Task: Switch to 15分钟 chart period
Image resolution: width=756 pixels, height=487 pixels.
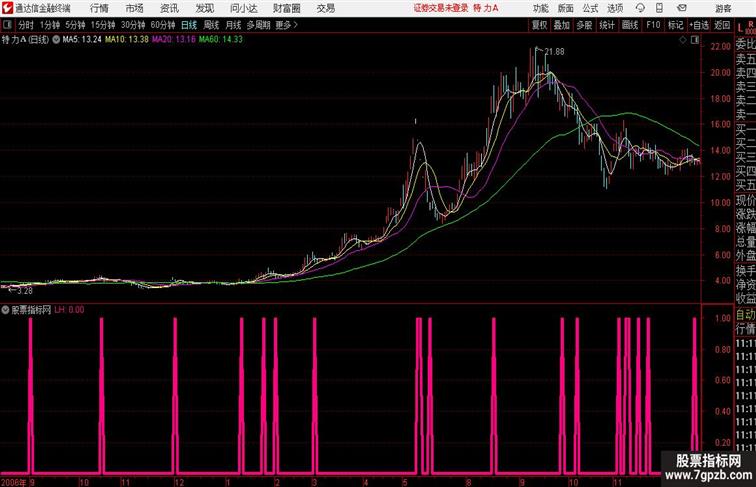Action: point(103,25)
